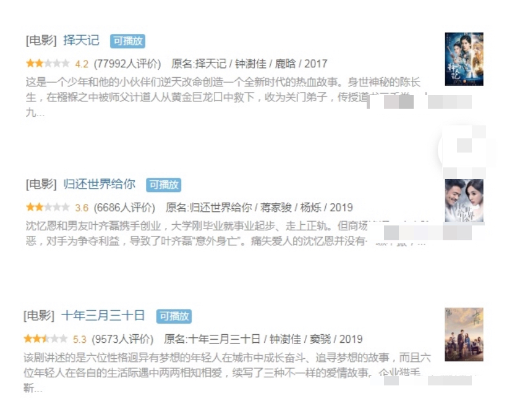Click the 可播放 badge beside 归还世界给你
The image size is (512, 420).
[x=164, y=185]
